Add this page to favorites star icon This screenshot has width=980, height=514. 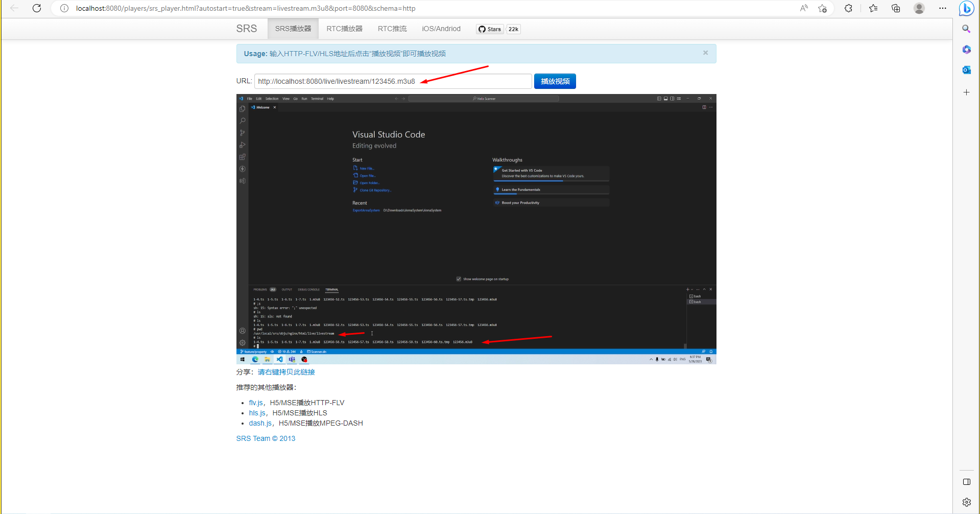point(822,8)
